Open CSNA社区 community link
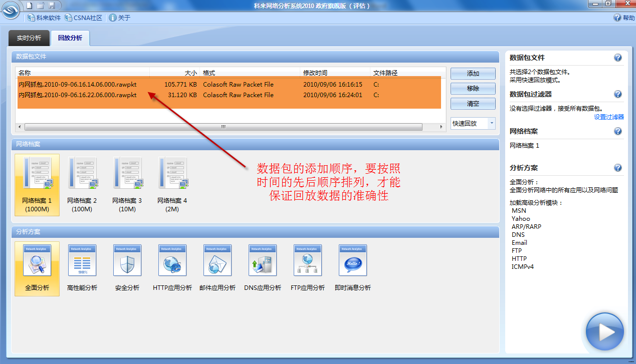 point(83,18)
